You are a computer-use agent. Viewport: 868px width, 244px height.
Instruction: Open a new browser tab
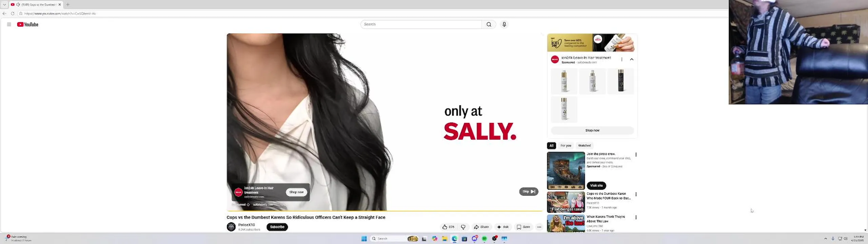pyautogui.click(x=68, y=4)
